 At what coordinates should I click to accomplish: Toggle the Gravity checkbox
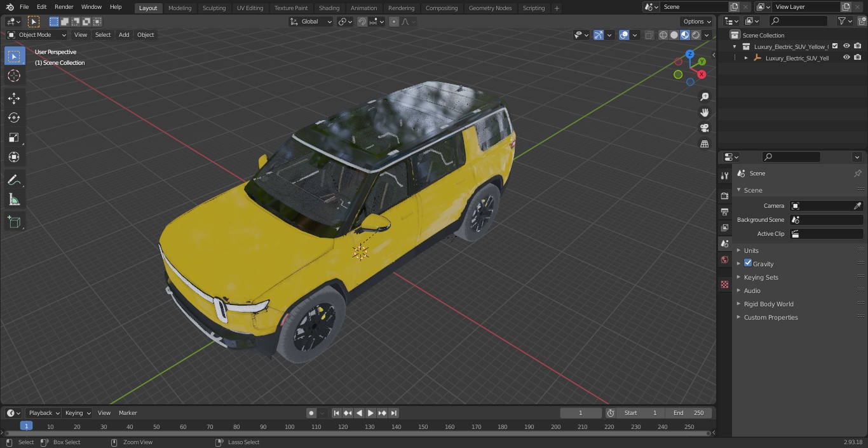click(748, 263)
